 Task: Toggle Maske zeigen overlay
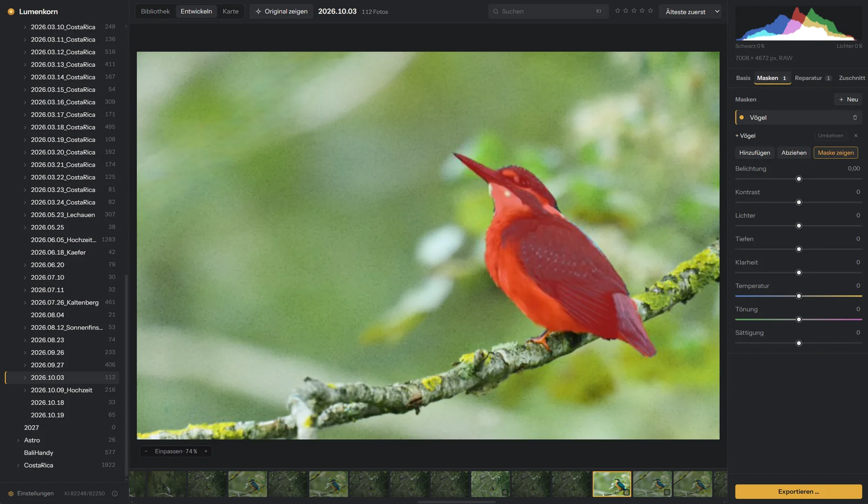coord(836,153)
